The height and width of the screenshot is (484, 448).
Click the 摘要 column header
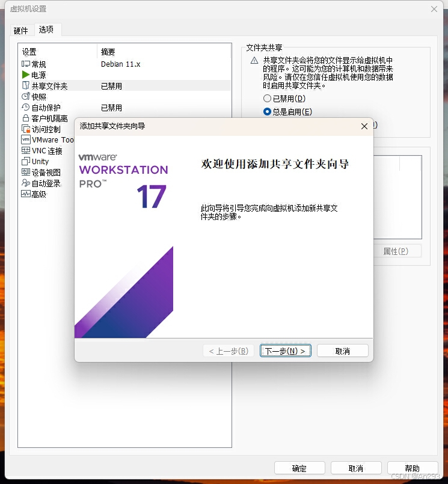click(108, 52)
